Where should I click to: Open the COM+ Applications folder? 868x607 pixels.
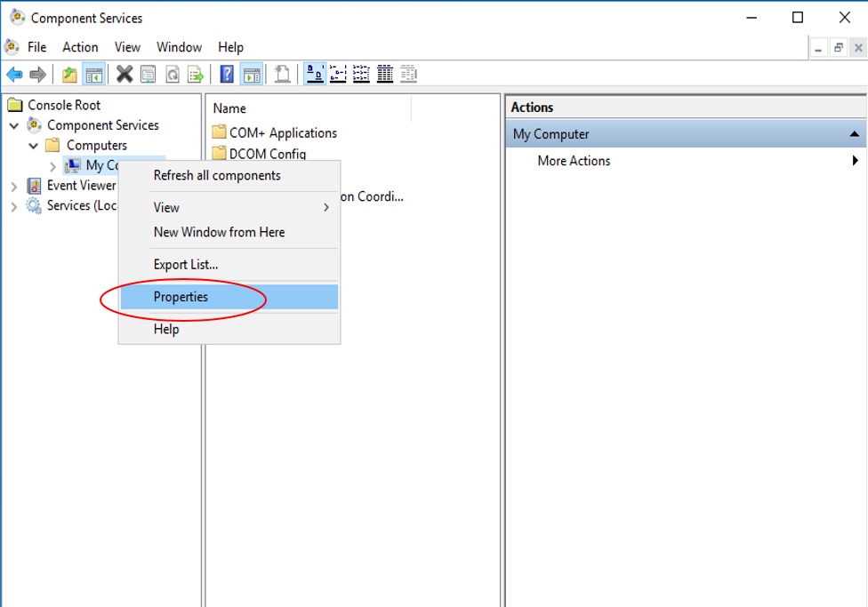(x=283, y=133)
